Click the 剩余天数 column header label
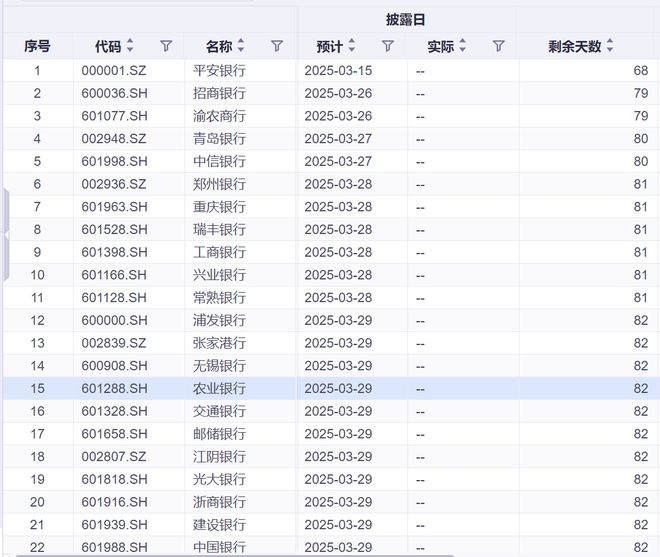 [x=575, y=46]
